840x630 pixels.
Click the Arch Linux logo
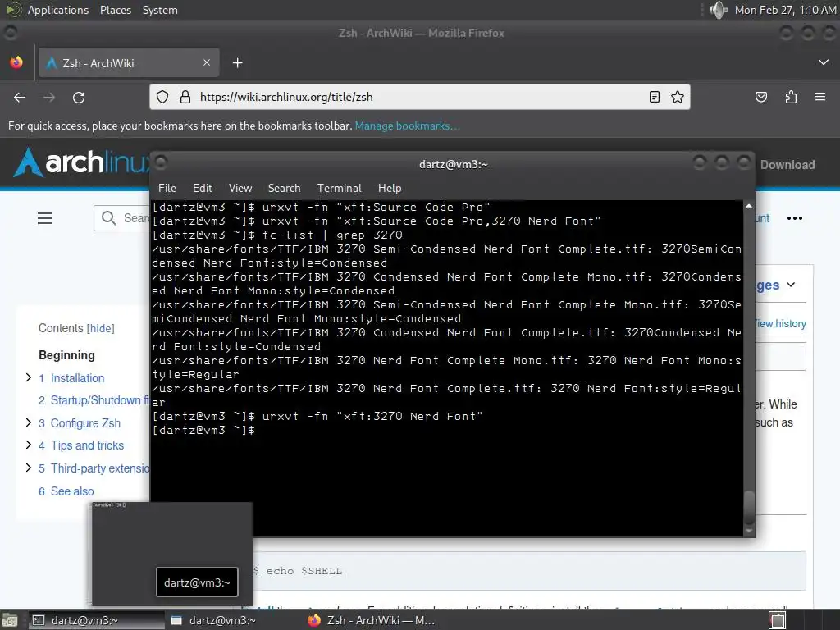80,162
